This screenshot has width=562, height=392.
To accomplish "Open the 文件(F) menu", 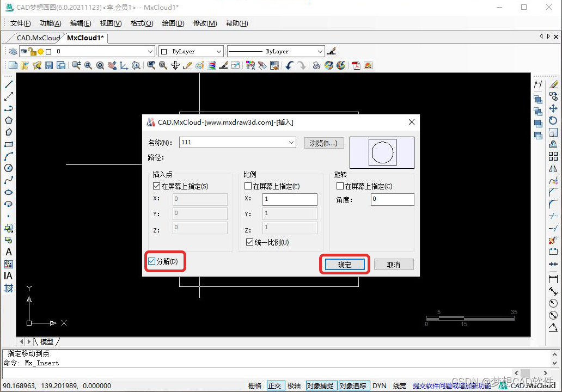I will pos(20,23).
